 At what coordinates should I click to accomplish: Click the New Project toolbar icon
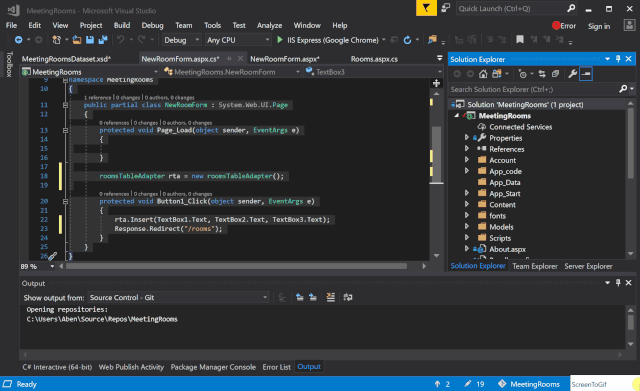[57, 40]
